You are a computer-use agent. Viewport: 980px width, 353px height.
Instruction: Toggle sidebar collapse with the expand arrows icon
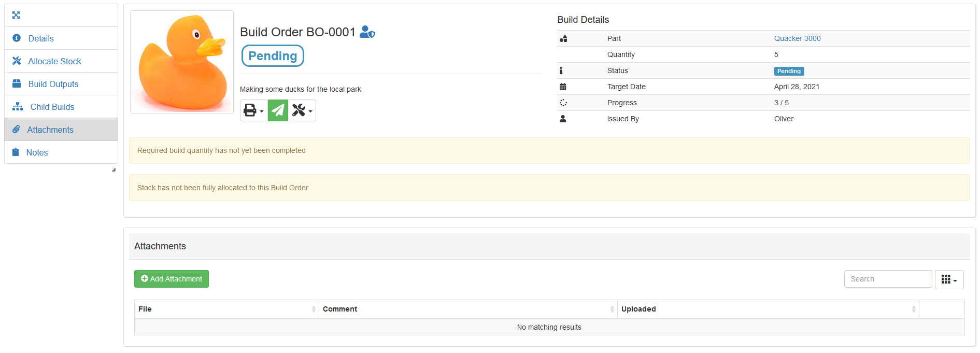click(16, 15)
